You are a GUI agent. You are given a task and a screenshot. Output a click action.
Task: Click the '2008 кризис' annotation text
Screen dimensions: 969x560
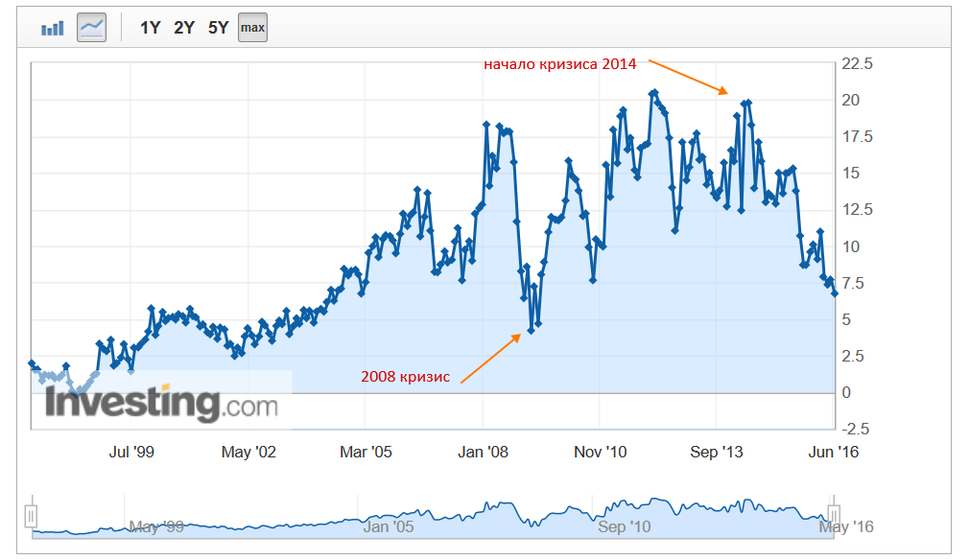pyautogui.click(x=406, y=377)
